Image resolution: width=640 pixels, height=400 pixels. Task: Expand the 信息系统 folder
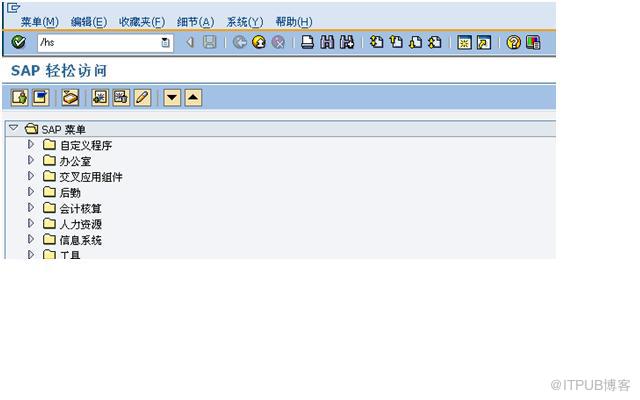coord(31,239)
